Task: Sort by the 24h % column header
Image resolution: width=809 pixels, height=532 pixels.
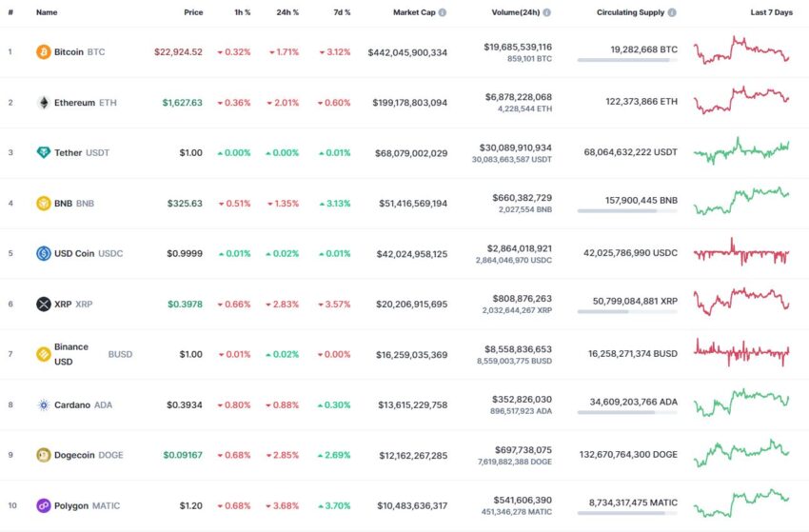Action: point(287,12)
